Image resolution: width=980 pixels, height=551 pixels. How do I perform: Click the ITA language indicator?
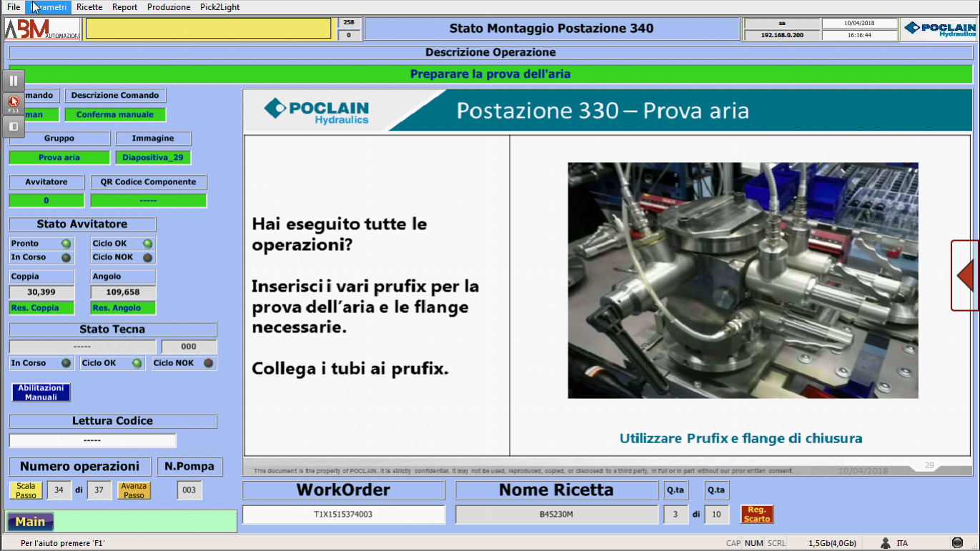tap(902, 543)
